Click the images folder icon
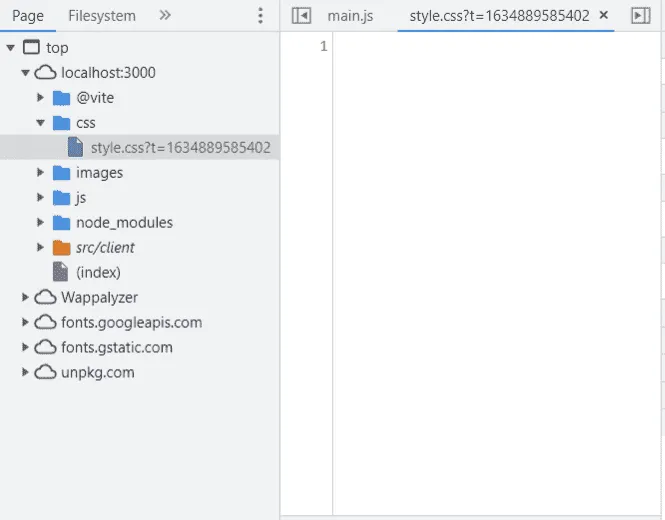665x520 pixels. pyautogui.click(x=61, y=173)
